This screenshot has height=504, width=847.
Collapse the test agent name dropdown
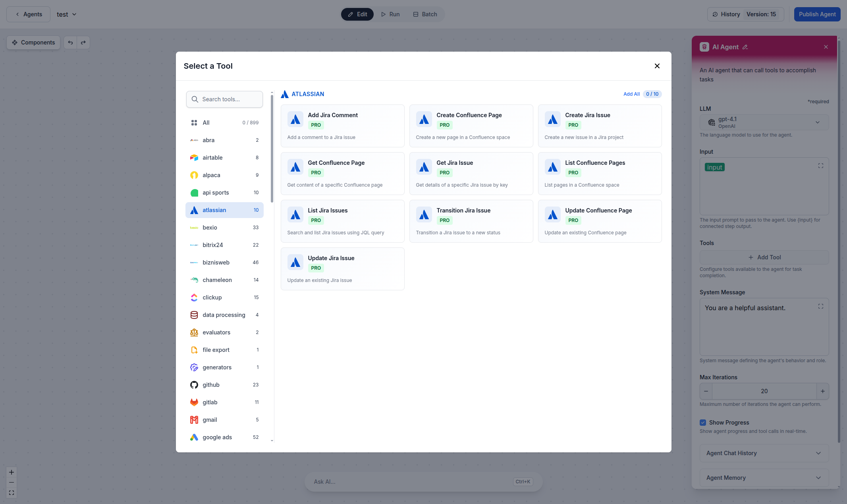pyautogui.click(x=75, y=14)
